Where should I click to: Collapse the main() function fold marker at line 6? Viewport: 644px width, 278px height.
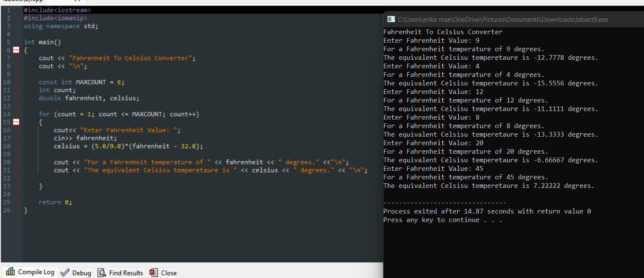pyautogui.click(x=16, y=50)
